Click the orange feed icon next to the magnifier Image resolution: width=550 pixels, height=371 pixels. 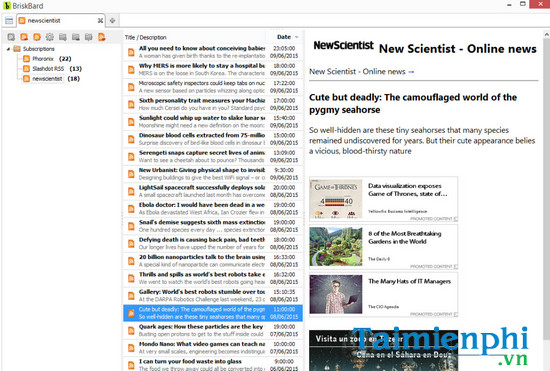click(x=24, y=37)
